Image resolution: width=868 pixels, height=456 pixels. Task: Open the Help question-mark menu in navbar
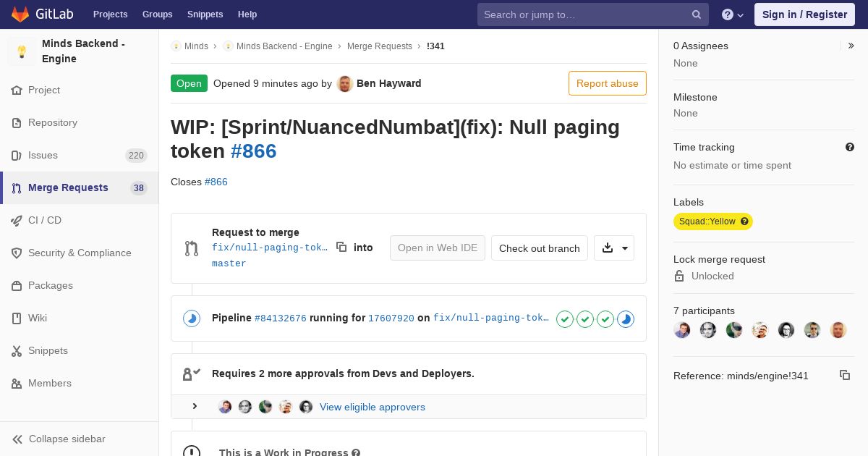point(733,14)
